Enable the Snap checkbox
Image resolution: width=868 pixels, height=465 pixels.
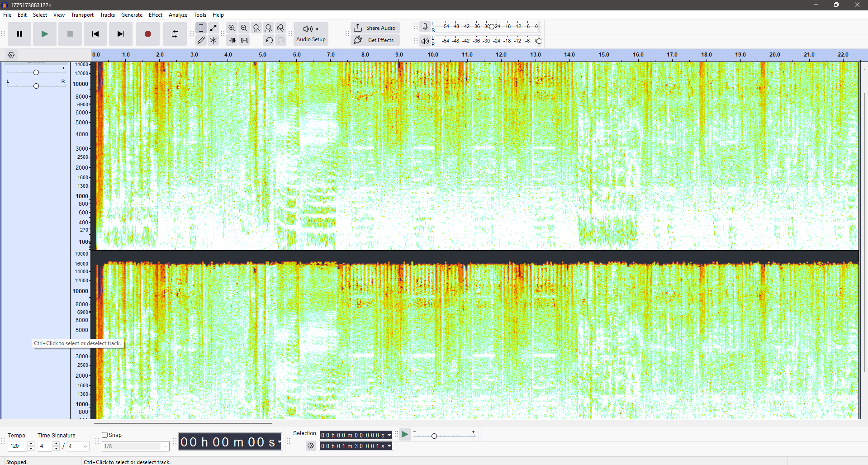pos(105,435)
